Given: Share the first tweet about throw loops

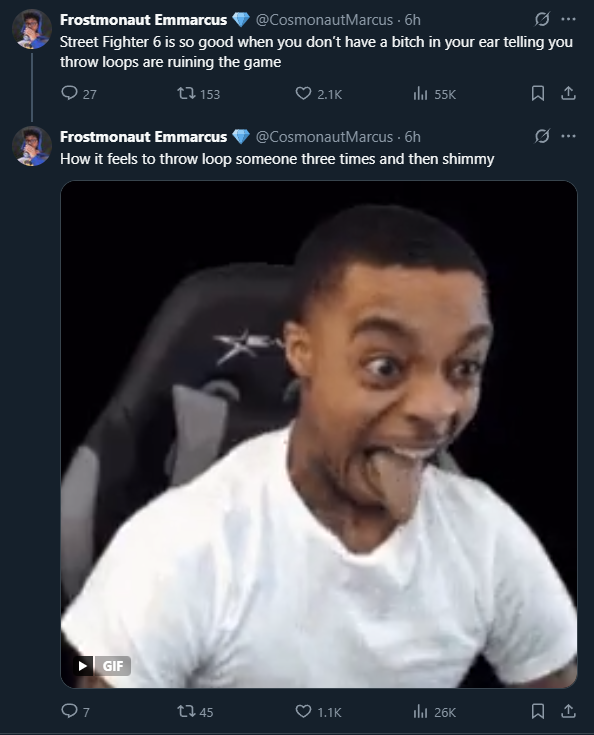Looking at the screenshot, I should coord(568,93).
